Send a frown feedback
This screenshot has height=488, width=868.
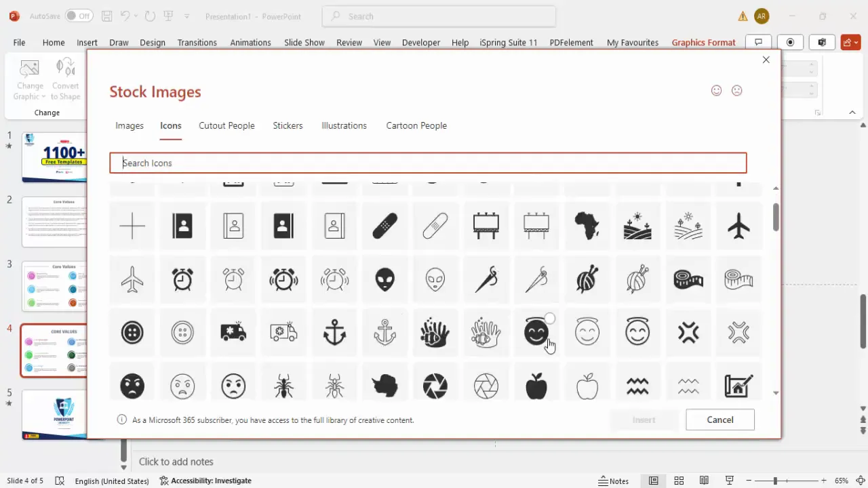click(737, 90)
